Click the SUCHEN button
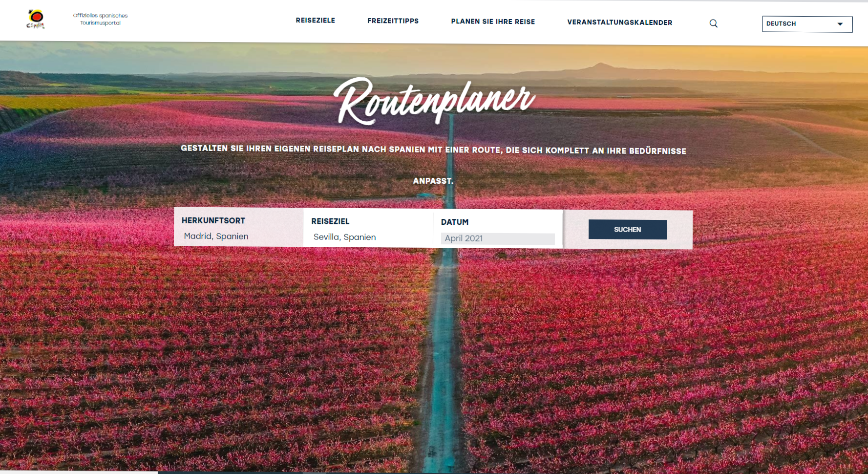Image resolution: width=868 pixels, height=474 pixels. click(x=627, y=229)
